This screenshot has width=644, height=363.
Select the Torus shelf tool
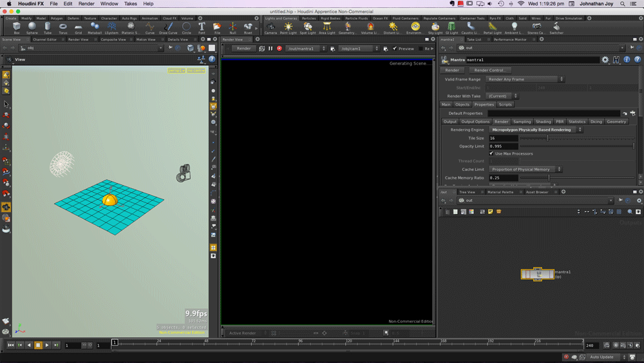coord(62,28)
